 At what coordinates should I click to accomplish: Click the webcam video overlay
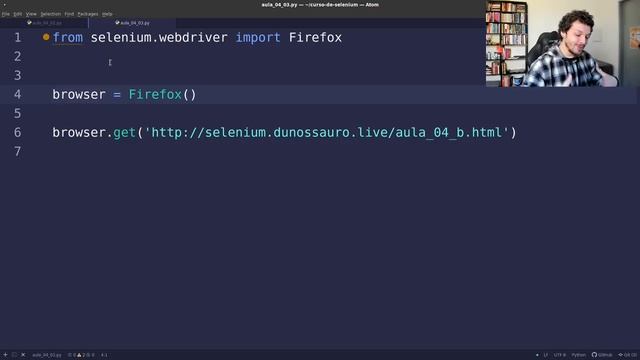pos(562,43)
